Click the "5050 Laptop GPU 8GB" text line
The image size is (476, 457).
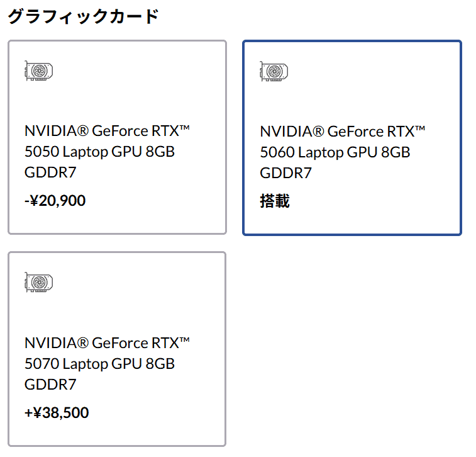point(99,152)
